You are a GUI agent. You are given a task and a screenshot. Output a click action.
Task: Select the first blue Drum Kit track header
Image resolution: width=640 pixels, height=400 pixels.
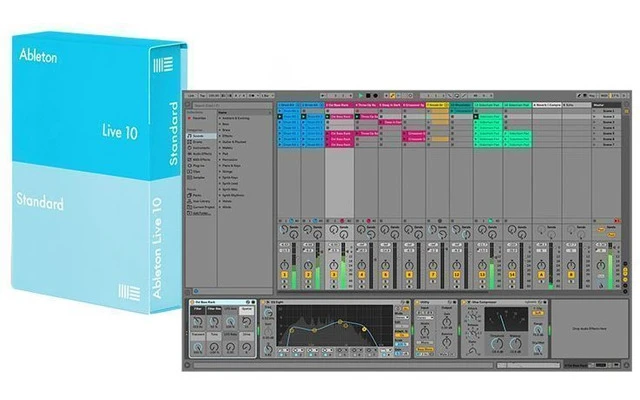click(x=289, y=105)
